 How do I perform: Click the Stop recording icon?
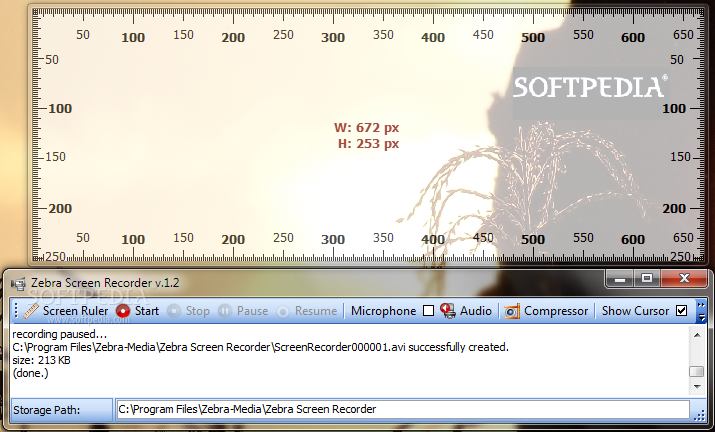click(175, 311)
